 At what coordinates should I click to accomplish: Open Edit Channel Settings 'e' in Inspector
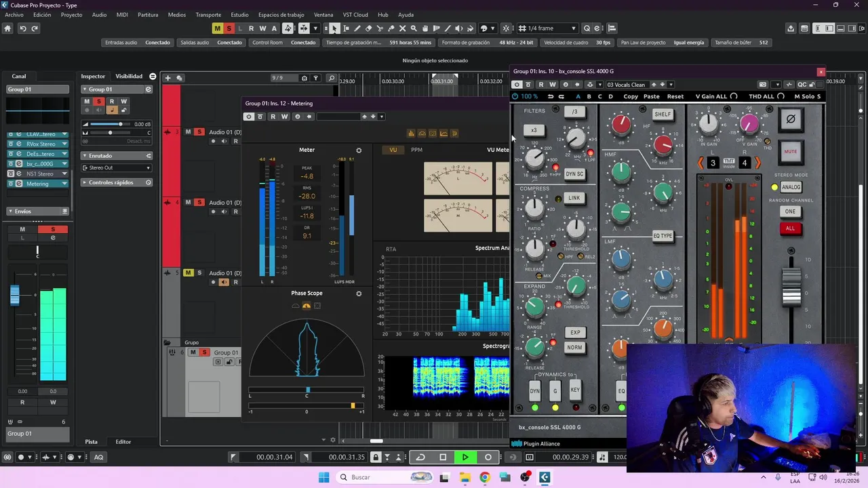(149, 89)
